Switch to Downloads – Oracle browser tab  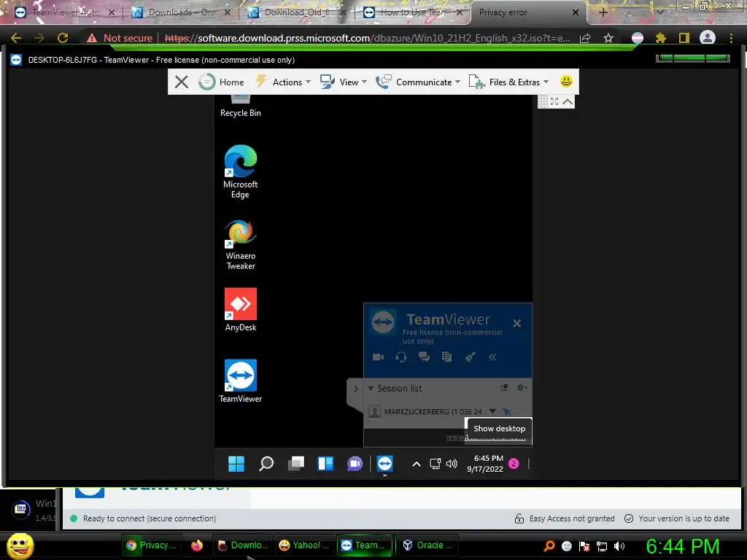[181, 12]
